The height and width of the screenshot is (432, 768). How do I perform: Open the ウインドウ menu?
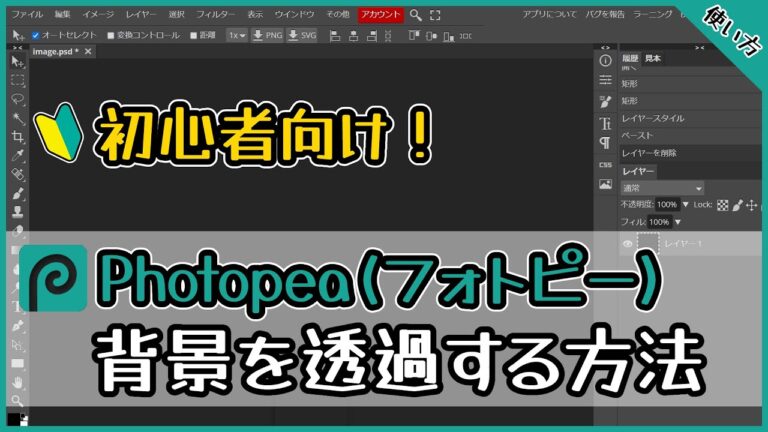(294, 15)
